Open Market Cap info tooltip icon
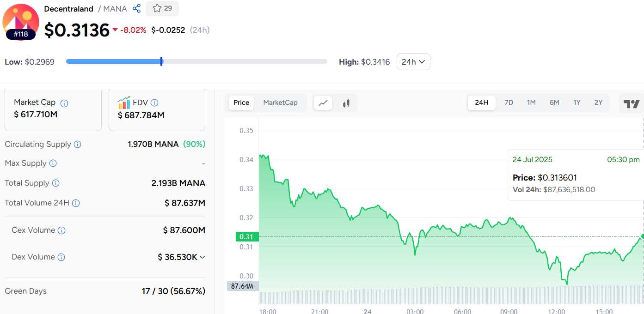This screenshot has height=314, width=644. coord(64,103)
